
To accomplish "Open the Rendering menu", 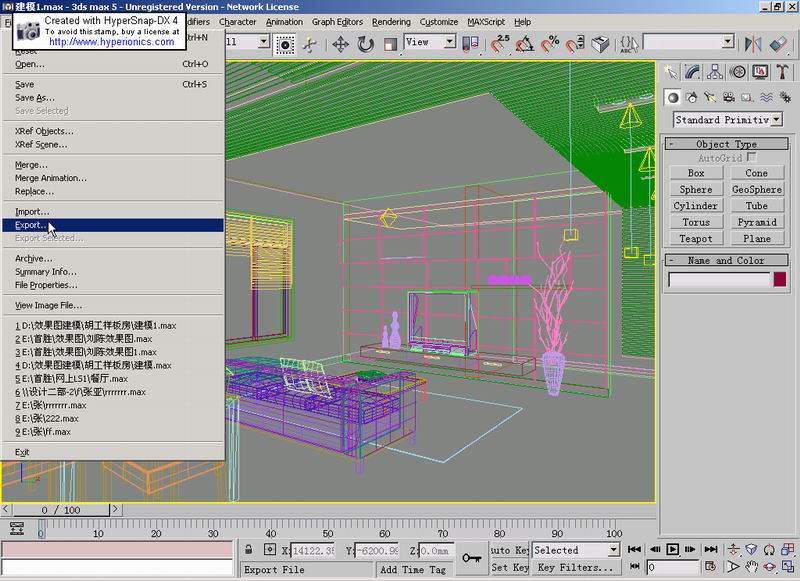I will point(391,22).
